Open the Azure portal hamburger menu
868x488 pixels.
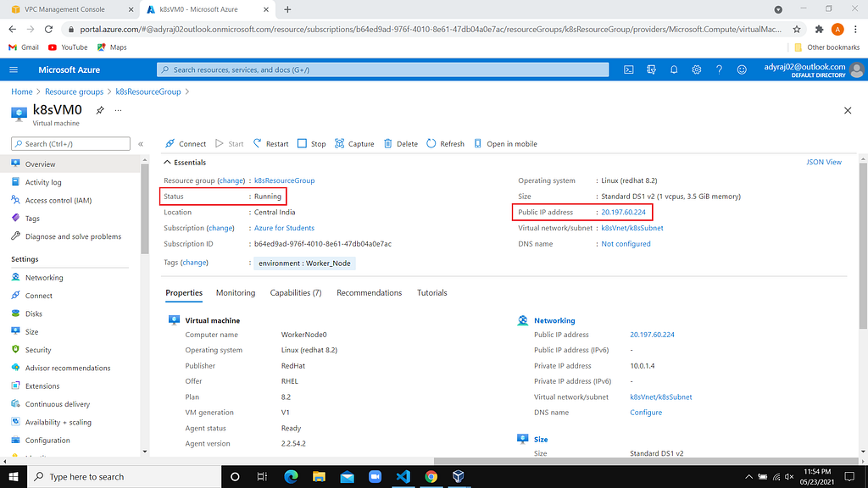[14, 69]
